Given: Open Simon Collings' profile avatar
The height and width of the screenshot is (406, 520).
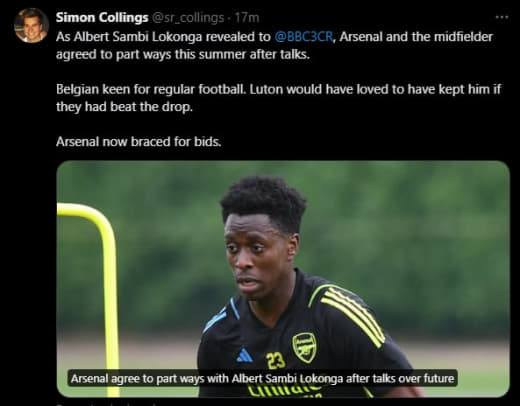Looking at the screenshot, I should 31,25.
